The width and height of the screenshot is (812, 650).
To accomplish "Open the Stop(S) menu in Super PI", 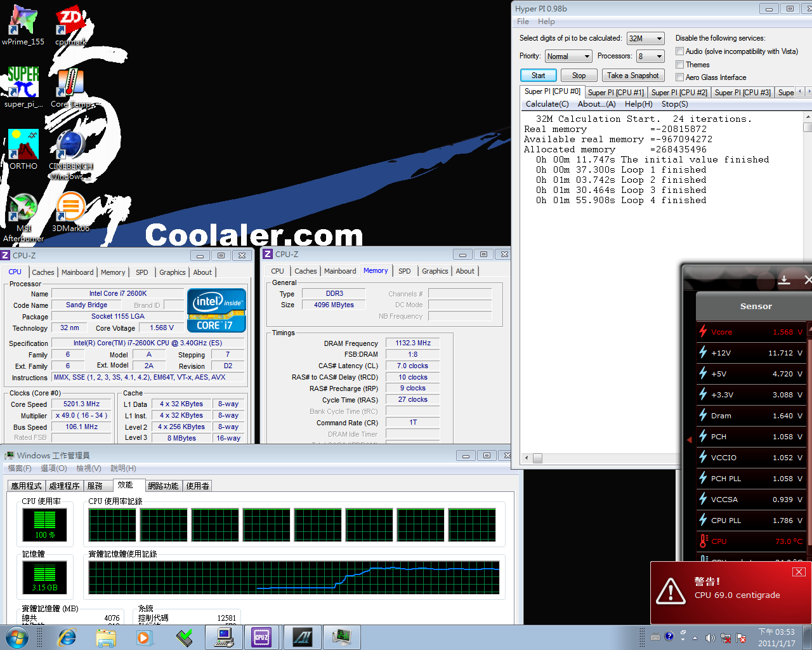I will pos(674,104).
